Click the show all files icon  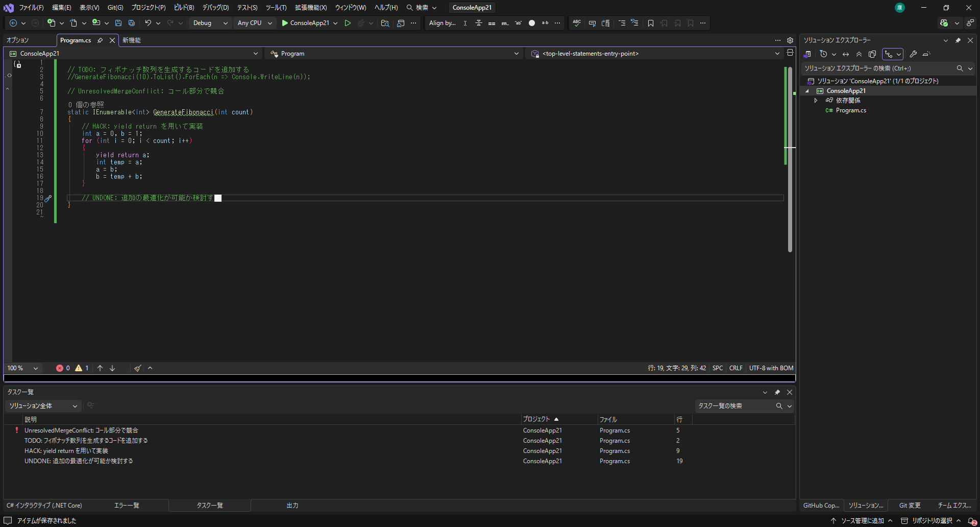(872, 54)
